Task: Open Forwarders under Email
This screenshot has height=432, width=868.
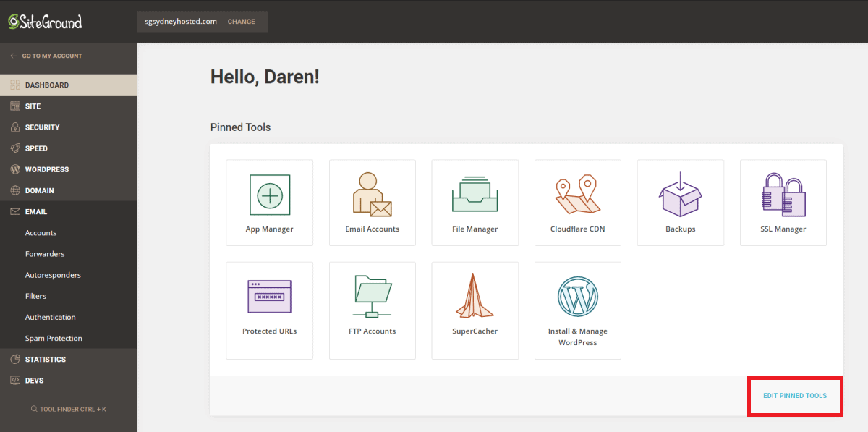Action: coord(45,254)
